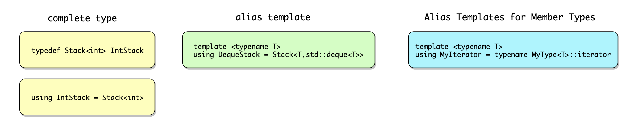Select the "typename" keyword after MyIterator equals sign

511,55
